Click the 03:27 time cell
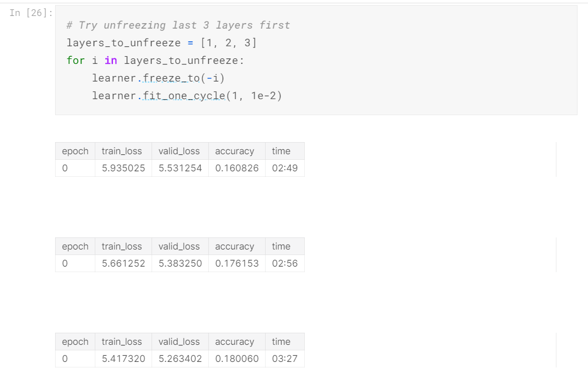The width and height of the screenshot is (588, 379). 284,359
